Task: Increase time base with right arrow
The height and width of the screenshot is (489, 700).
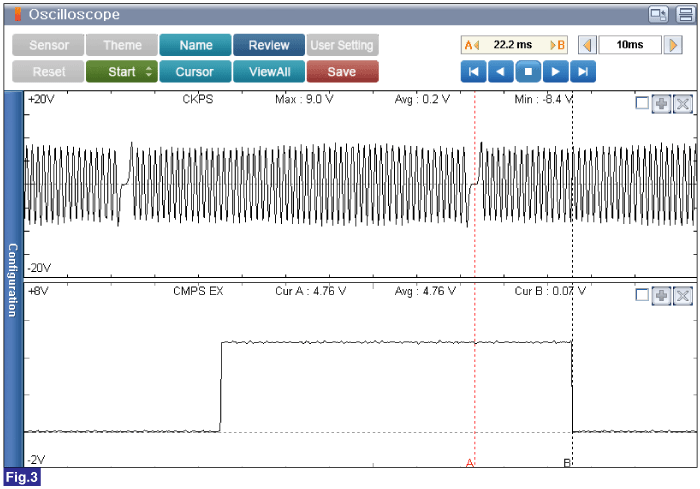Action: tap(673, 45)
